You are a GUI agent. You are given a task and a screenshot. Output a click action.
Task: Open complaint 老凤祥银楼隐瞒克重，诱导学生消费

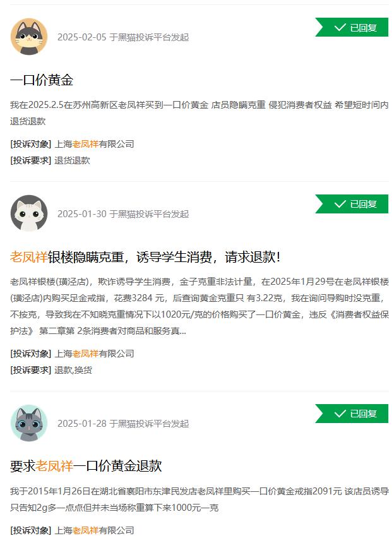tap(145, 257)
